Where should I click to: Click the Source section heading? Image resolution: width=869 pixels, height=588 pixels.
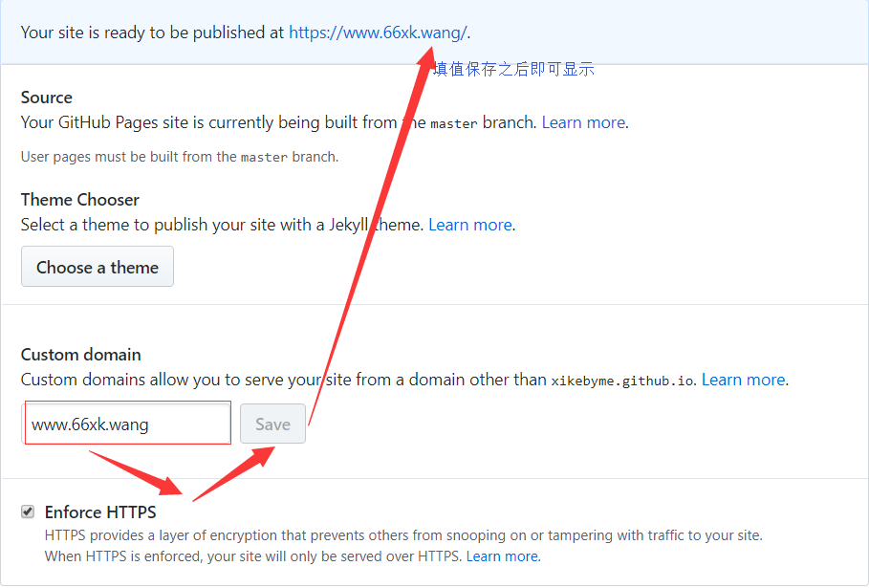click(47, 98)
